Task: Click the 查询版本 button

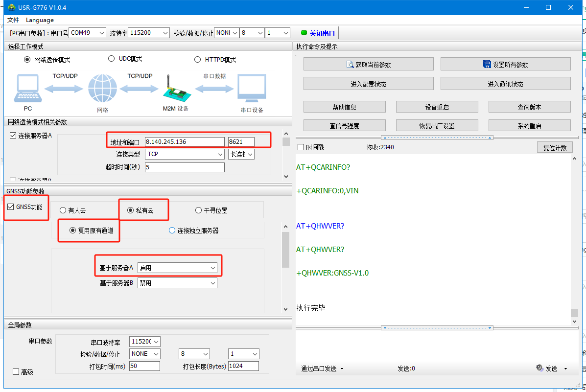Action: pos(530,107)
